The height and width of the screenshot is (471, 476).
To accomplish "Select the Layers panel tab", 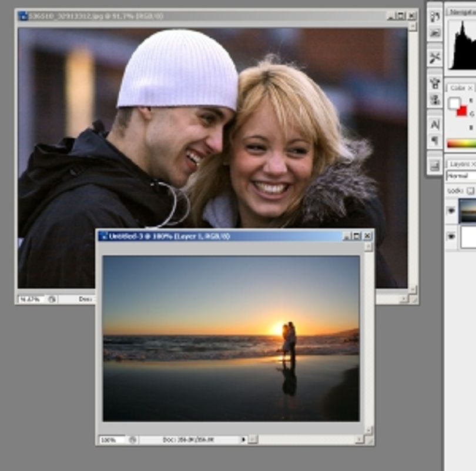I will [x=458, y=164].
